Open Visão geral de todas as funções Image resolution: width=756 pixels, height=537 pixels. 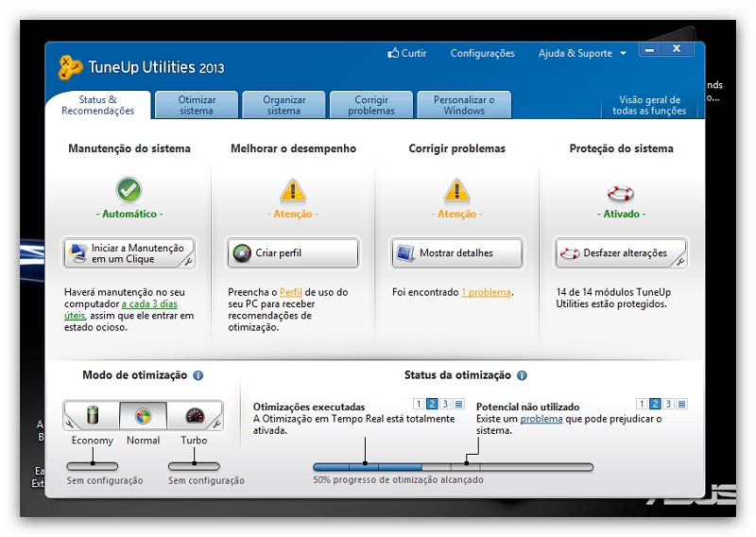pos(648,105)
